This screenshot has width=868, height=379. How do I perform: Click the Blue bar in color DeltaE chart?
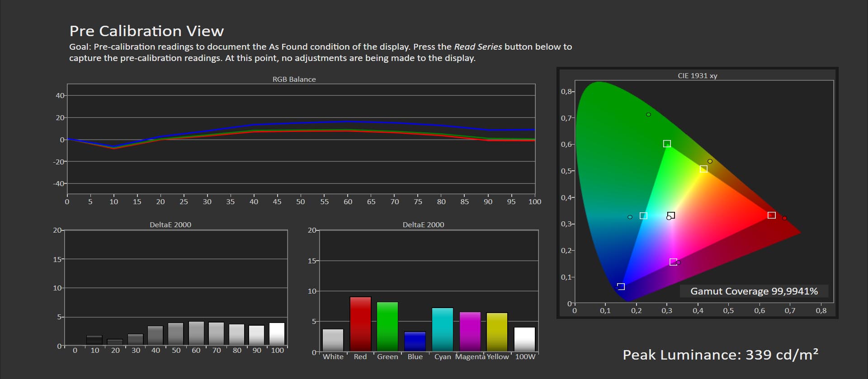click(415, 342)
